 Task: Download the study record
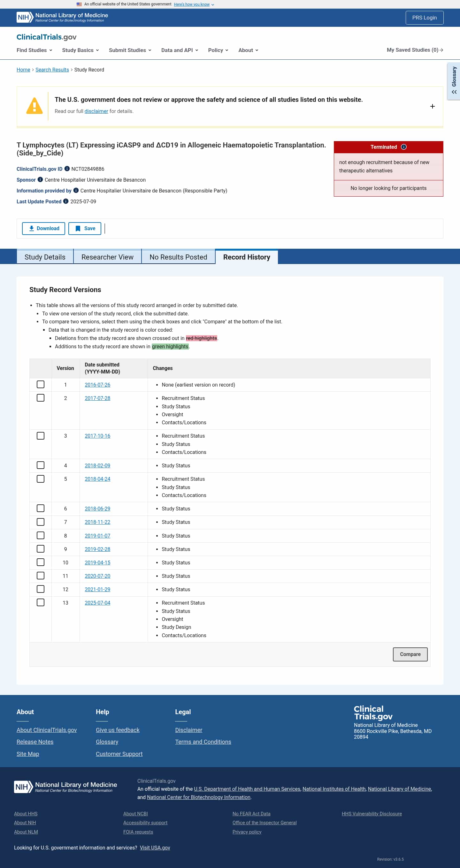click(x=43, y=229)
